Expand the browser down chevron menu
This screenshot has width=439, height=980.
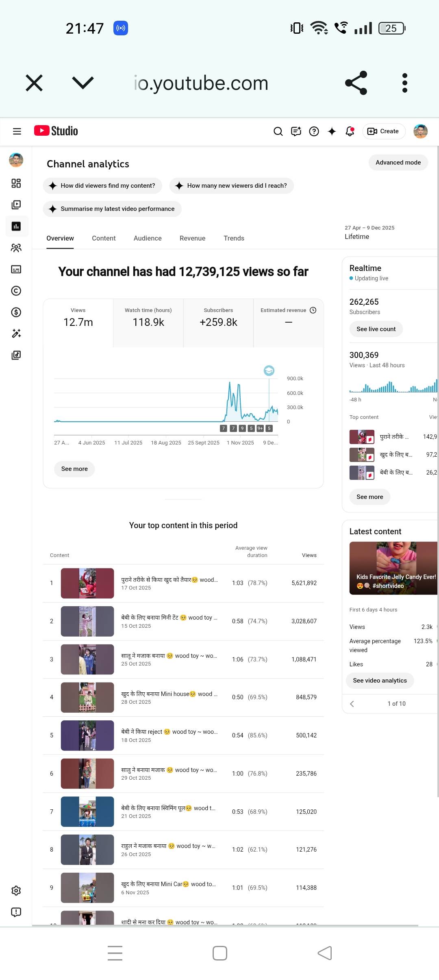click(x=83, y=83)
